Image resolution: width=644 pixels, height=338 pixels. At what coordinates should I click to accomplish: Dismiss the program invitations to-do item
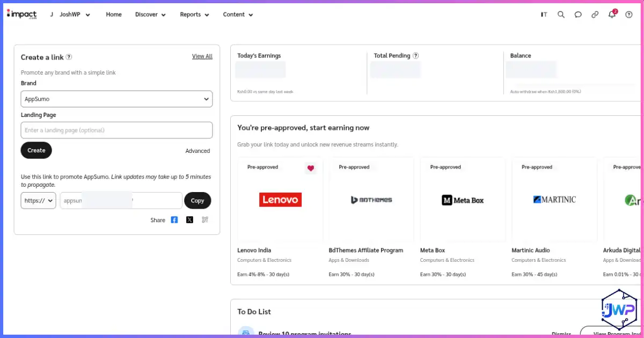(561, 334)
